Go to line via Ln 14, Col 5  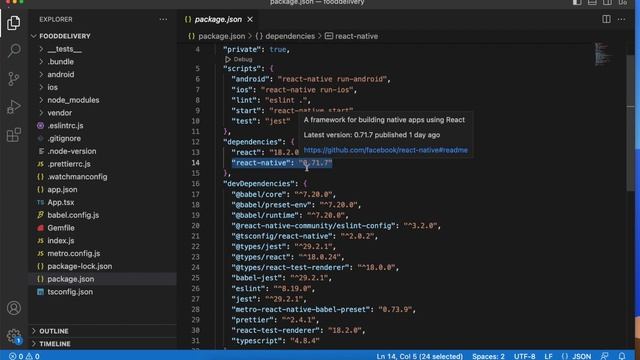[x=420, y=356]
